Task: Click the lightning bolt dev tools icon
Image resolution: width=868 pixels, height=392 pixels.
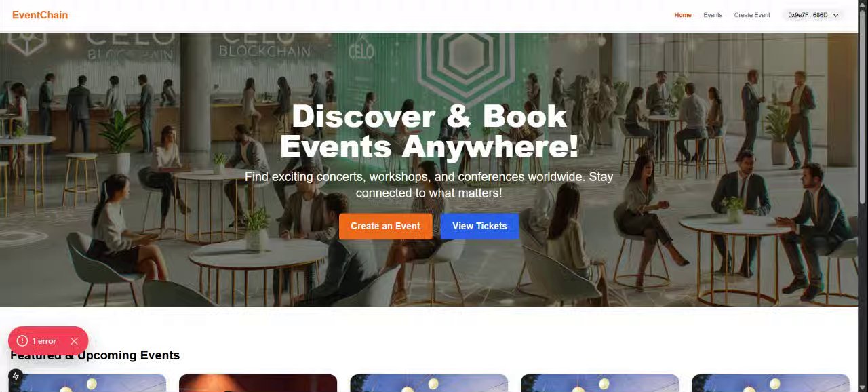Action: 16,376
